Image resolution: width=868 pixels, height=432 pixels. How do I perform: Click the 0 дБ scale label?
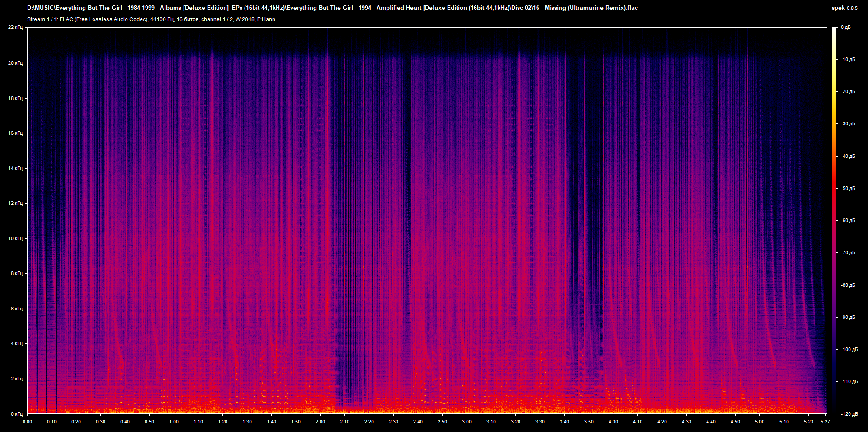[846, 28]
